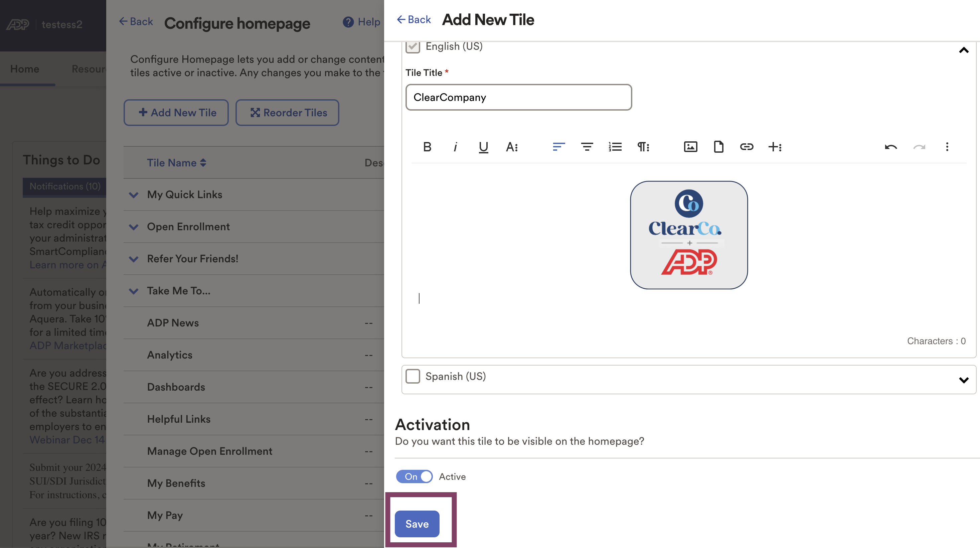Expand the Spanish (US) section
Viewport: 980px width, 548px height.
click(963, 380)
